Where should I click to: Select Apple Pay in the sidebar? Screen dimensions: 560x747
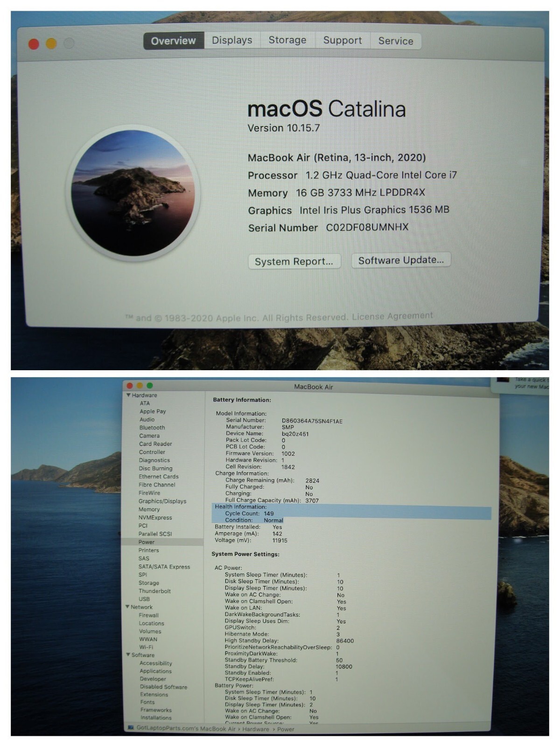coord(153,411)
